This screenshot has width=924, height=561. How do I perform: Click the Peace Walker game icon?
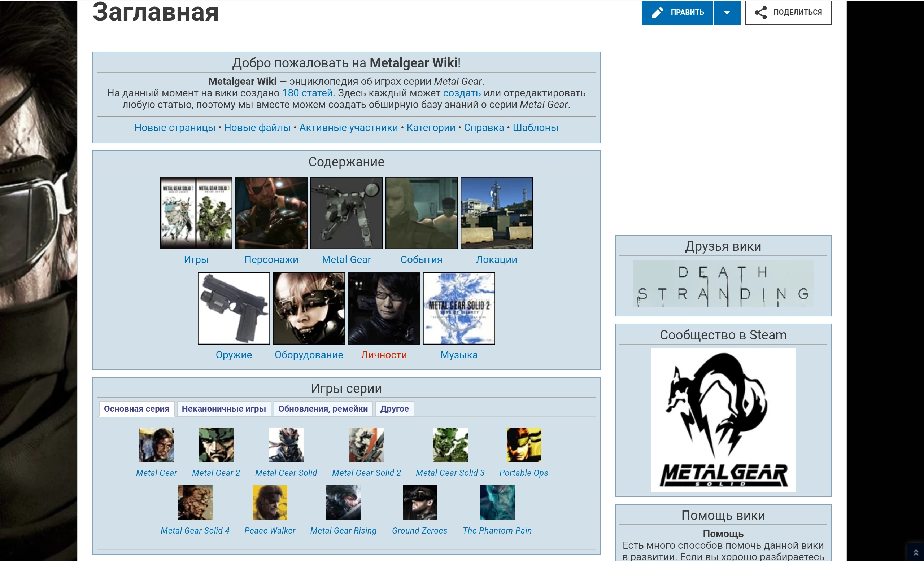point(270,502)
